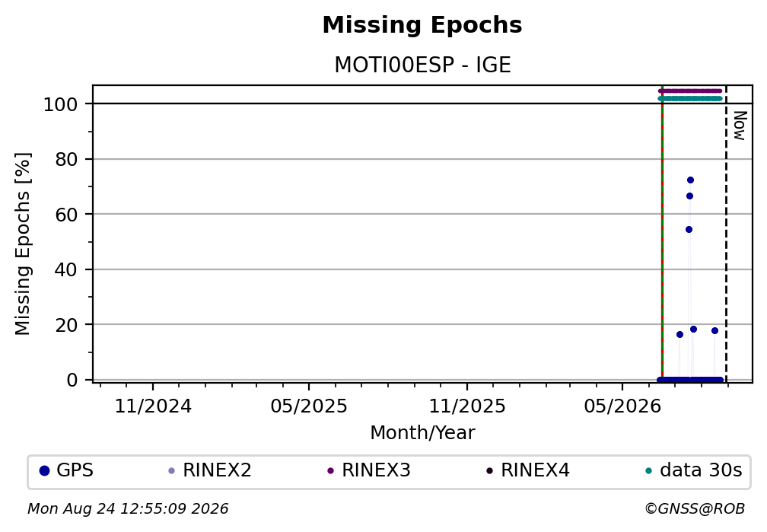Click the teal data 30s legend dot

(x=648, y=471)
